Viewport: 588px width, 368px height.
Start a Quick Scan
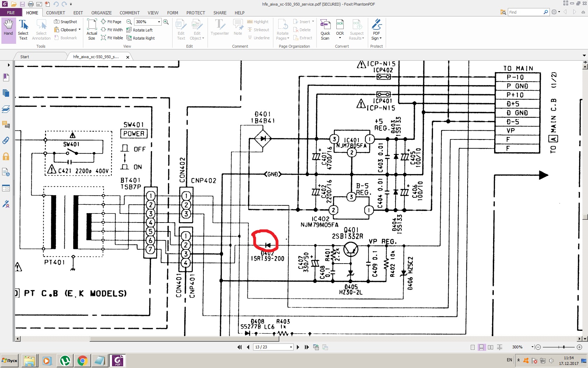(x=325, y=30)
